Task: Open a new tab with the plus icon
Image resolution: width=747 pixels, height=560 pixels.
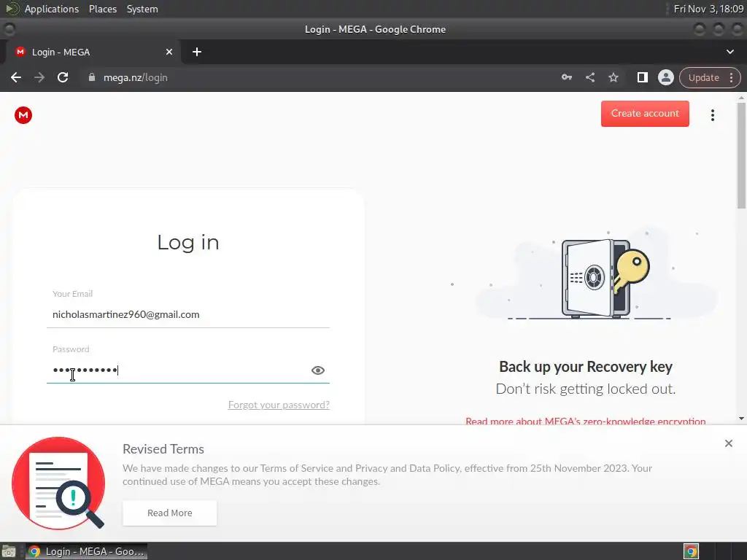Action: coord(197,52)
